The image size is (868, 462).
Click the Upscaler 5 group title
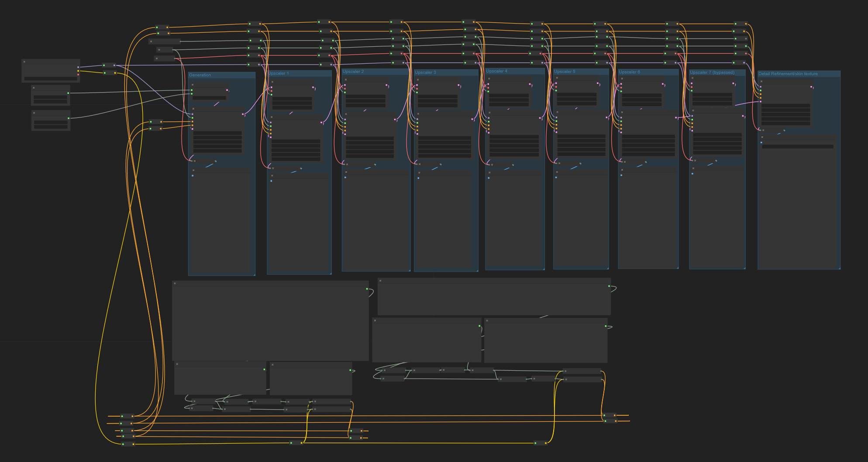click(565, 72)
